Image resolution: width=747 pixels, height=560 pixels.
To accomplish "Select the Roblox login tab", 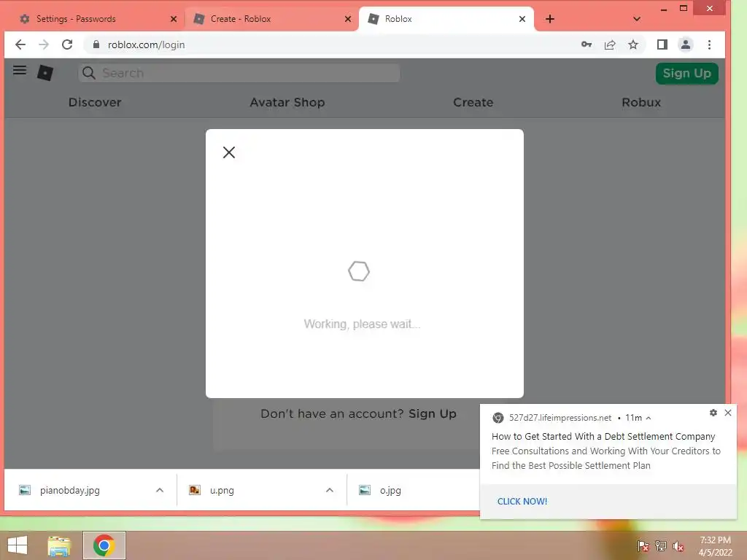I will click(x=446, y=19).
